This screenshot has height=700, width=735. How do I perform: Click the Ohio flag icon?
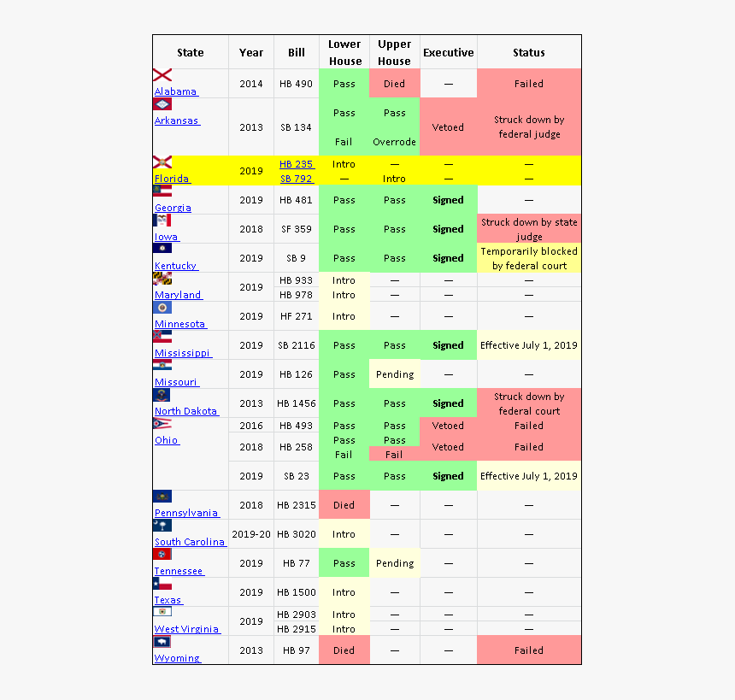coord(162,424)
